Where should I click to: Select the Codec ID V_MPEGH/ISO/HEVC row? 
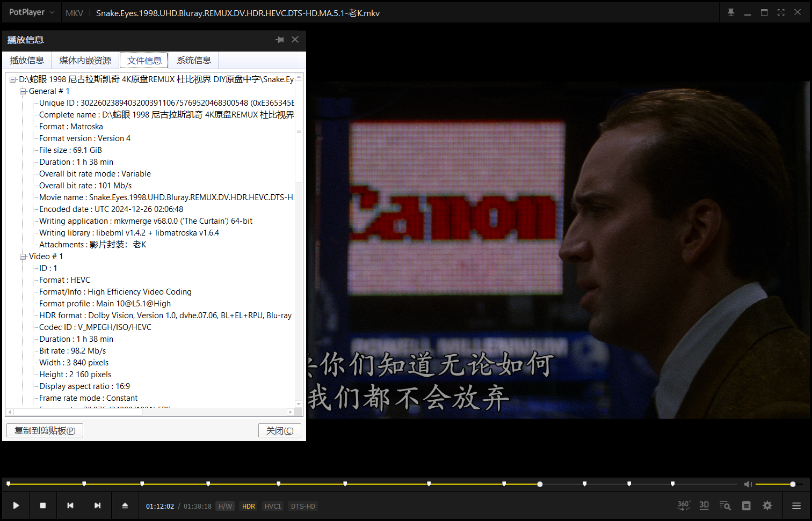95,327
